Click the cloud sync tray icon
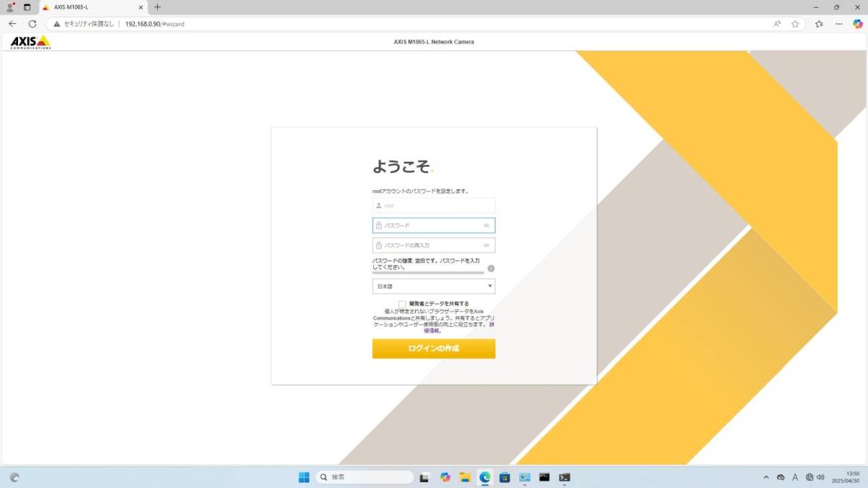This screenshot has height=488, width=868. coord(780,477)
